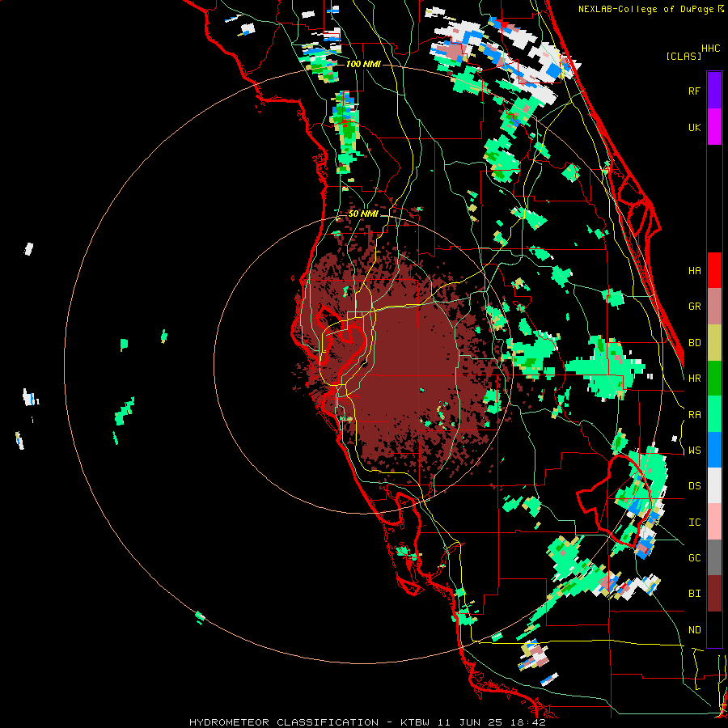728x728 pixels.
Task: Click the RA rain legend swatch
Action: pyautogui.click(x=714, y=414)
